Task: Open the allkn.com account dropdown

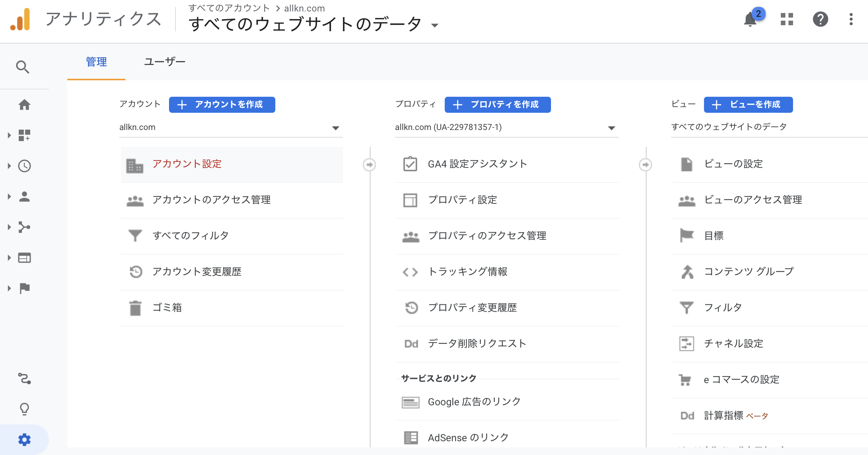Action: 231,127
